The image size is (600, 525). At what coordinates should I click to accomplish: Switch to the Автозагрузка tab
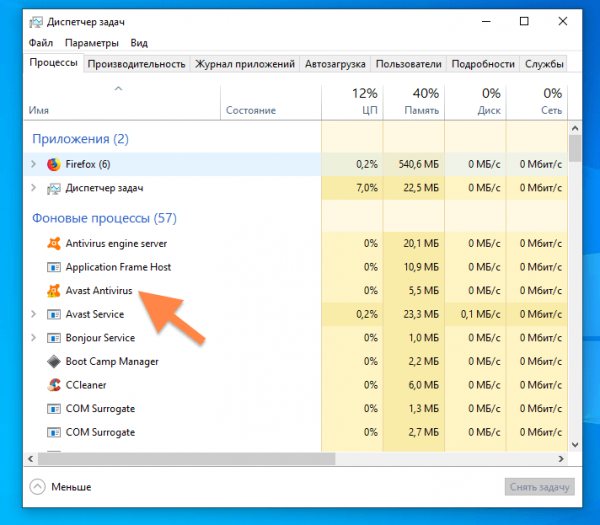click(335, 64)
